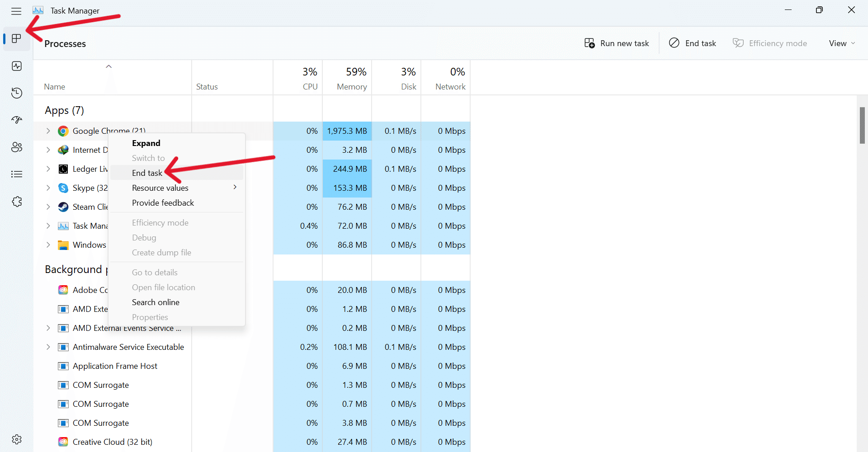
Task: Expand the Antimalware Service Executable entry
Action: click(x=48, y=347)
